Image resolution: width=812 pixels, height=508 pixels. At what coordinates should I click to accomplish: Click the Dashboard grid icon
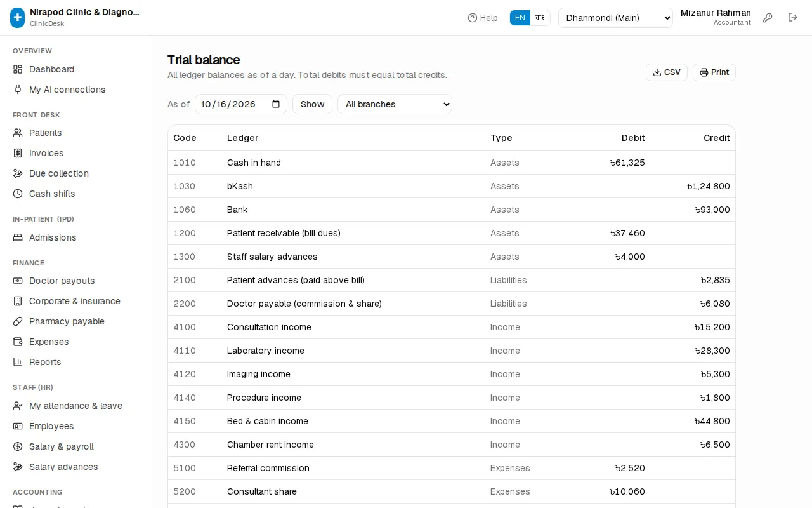(18, 69)
